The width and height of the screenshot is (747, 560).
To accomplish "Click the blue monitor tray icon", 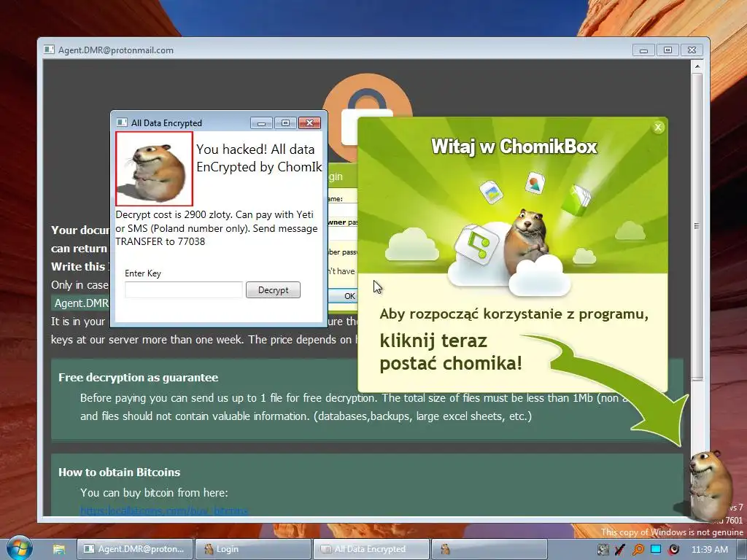I will pyautogui.click(x=656, y=549).
